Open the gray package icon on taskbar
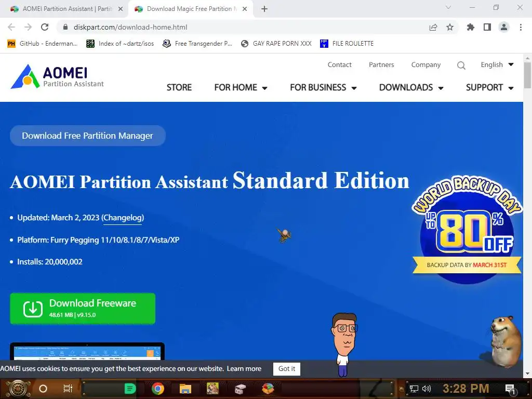532x399 pixels. [x=240, y=389]
